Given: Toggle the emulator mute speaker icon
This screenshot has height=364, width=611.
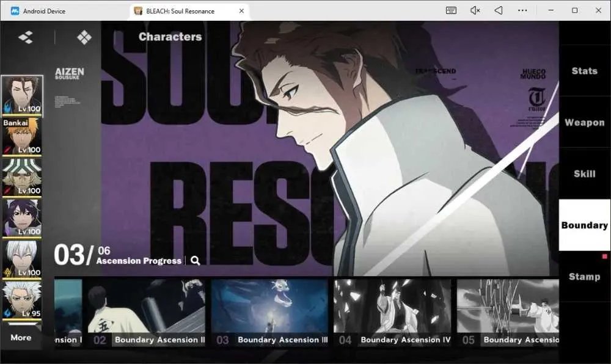Looking at the screenshot, I should coord(475,10).
